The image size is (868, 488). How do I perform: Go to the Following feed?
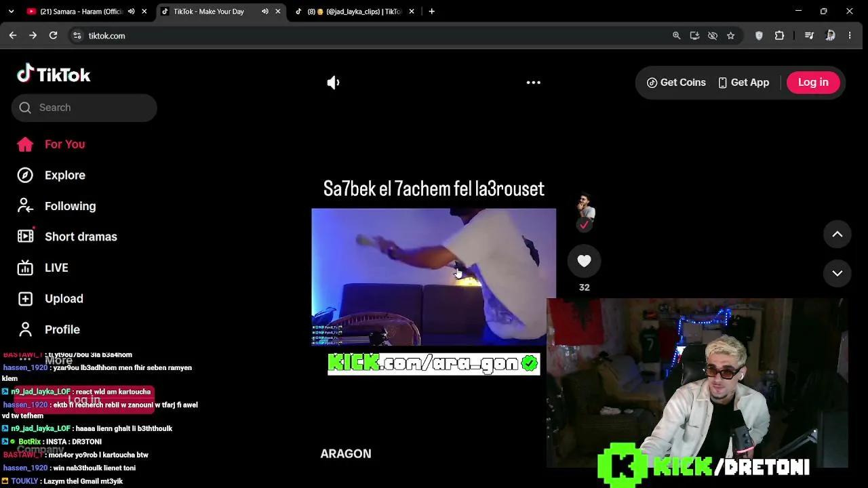tap(57, 206)
